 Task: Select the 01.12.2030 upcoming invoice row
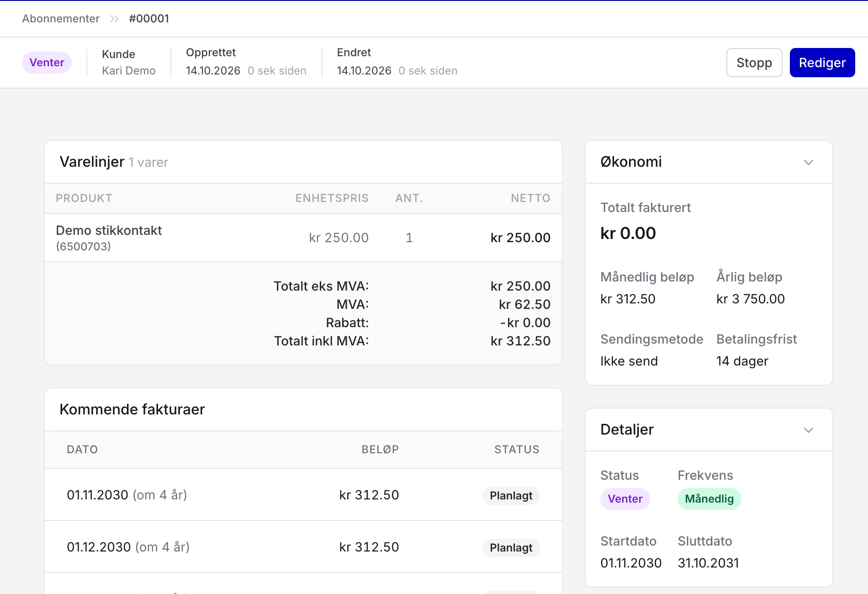coord(303,547)
